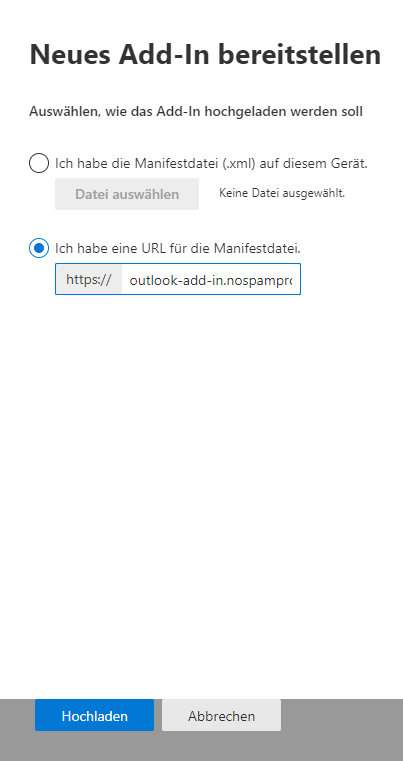The width and height of the screenshot is (403, 761).
Task: Click the 'Ich habe eine URL für die Manifestdatei' label
Action: (x=178, y=248)
